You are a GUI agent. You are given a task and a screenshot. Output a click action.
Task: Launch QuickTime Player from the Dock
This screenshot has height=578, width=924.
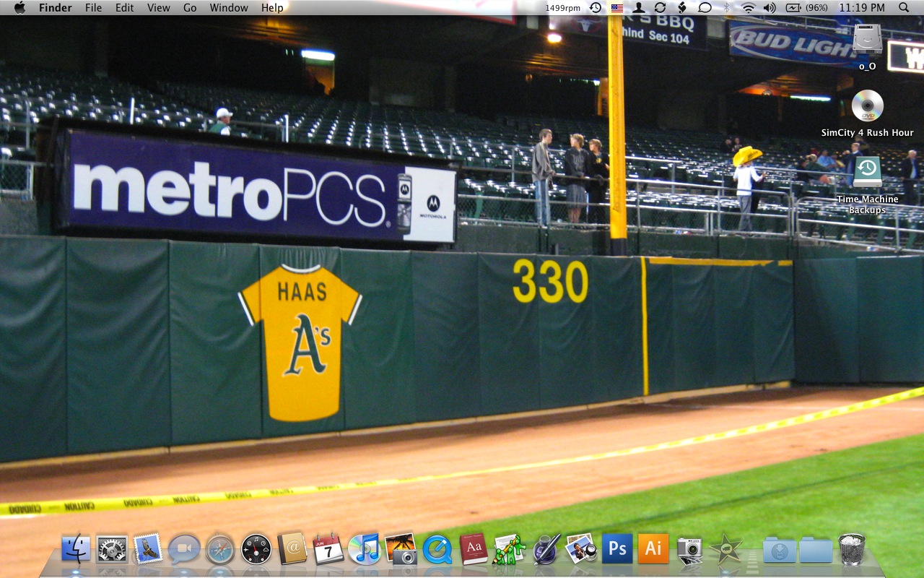pyautogui.click(x=437, y=549)
